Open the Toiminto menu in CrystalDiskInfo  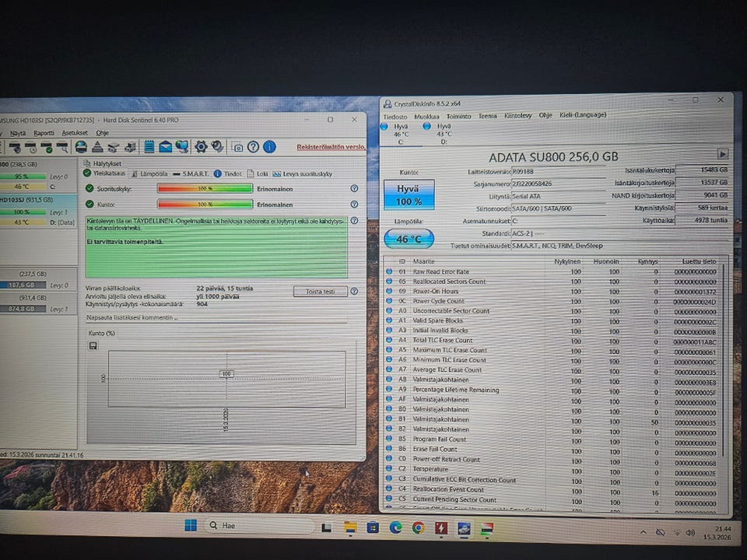tap(458, 116)
